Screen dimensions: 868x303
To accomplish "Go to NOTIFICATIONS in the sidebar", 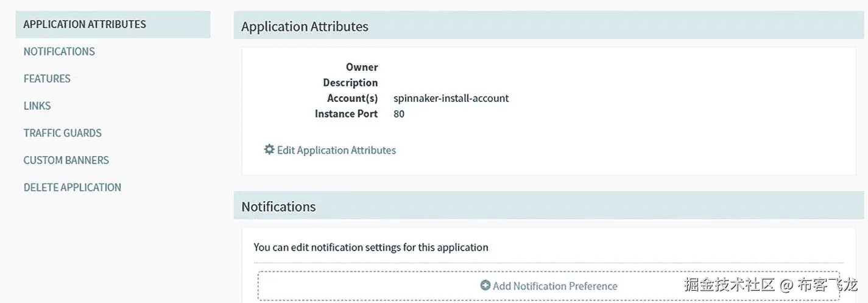I will pos(59,52).
